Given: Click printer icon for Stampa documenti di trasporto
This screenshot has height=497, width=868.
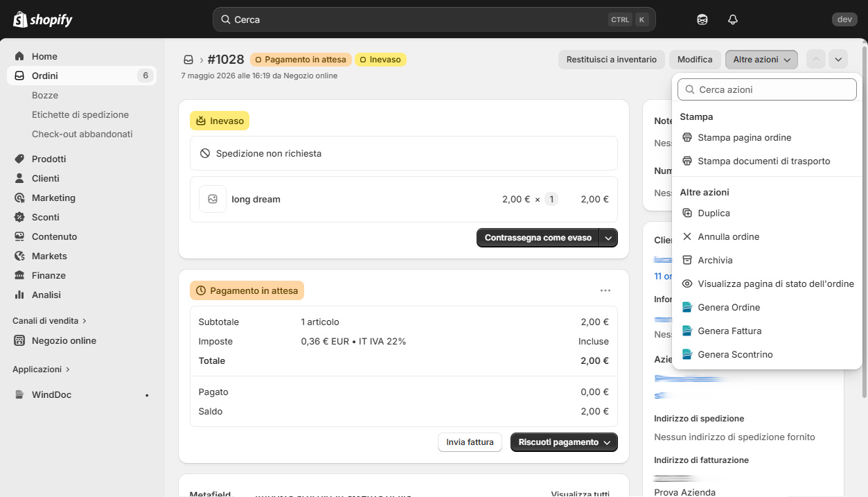Looking at the screenshot, I should (x=687, y=161).
